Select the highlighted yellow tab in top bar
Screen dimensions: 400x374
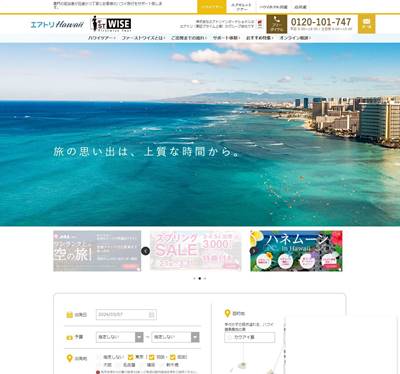[x=212, y=7]
